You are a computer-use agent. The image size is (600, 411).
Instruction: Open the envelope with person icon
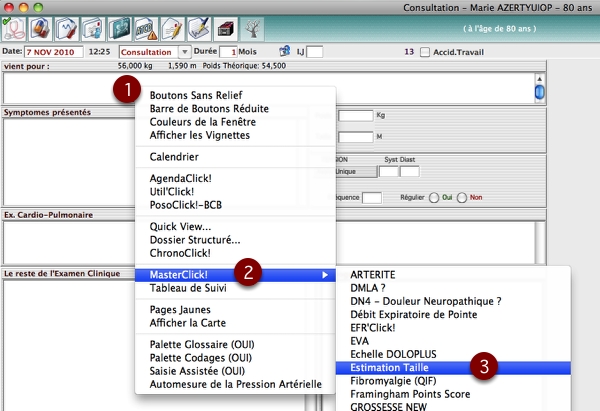pyautogui.click(x=93, y=29)
